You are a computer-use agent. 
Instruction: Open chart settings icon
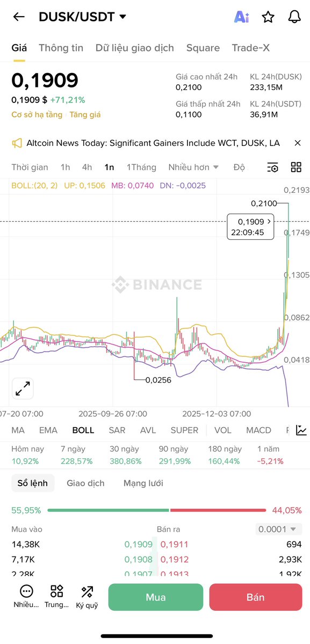point(273,167)
